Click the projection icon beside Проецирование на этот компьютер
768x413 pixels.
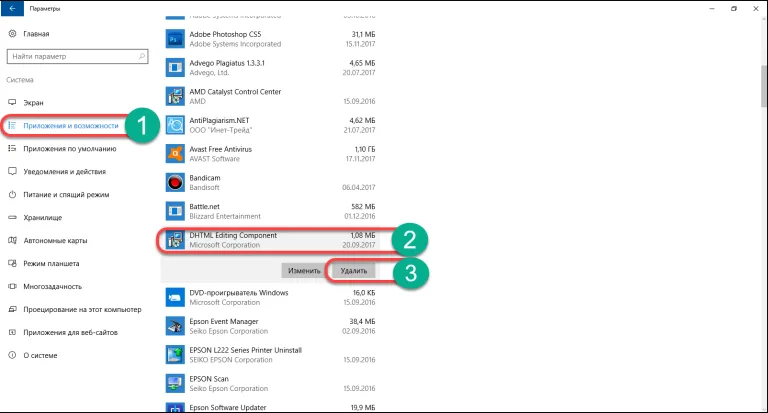tap(12, 310)
